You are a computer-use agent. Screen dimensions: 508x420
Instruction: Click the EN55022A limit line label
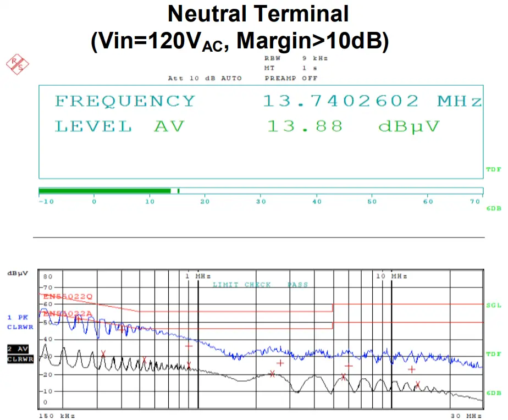click(68, 313)
